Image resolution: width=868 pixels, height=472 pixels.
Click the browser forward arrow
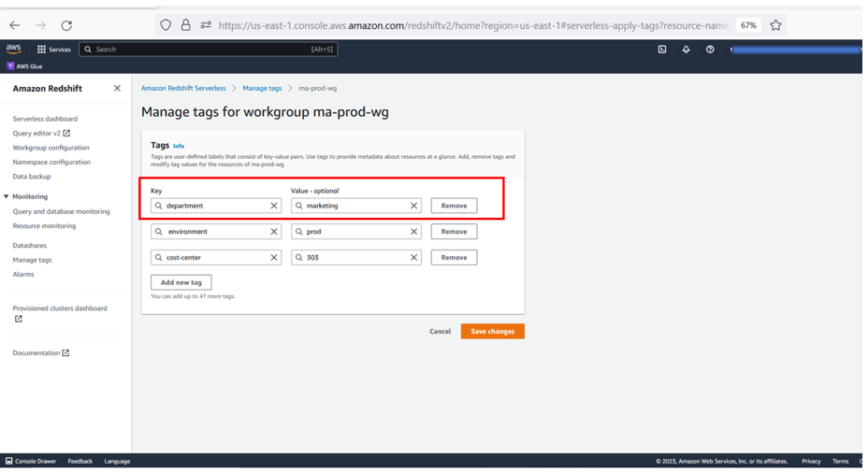pyautogui.click(x=40, y=25)
